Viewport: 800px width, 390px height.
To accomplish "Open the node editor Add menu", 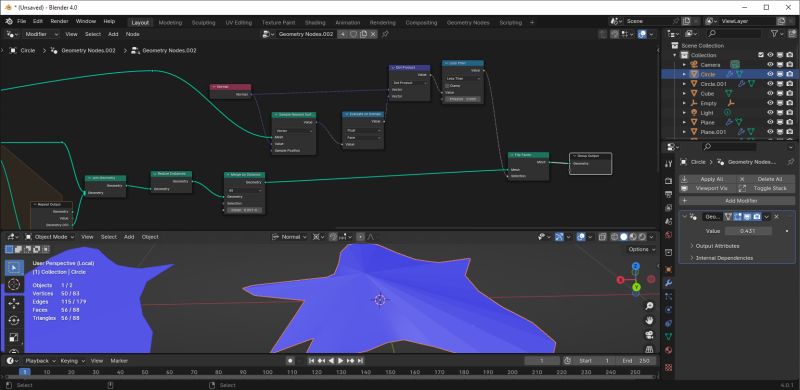I will (x=113, y=34).
